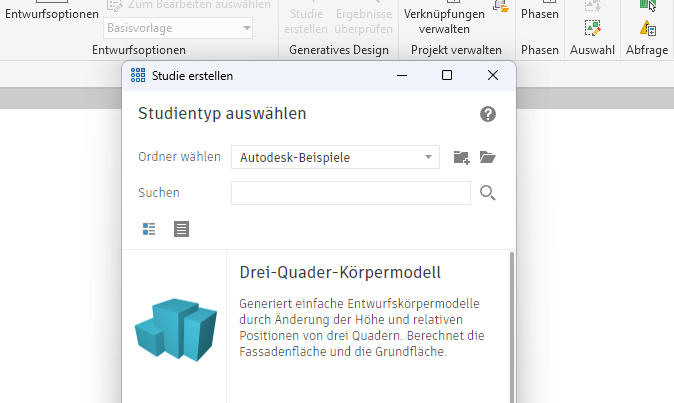Open folder location with open-folder icon

pyautogui.click(x=487, y=157)
